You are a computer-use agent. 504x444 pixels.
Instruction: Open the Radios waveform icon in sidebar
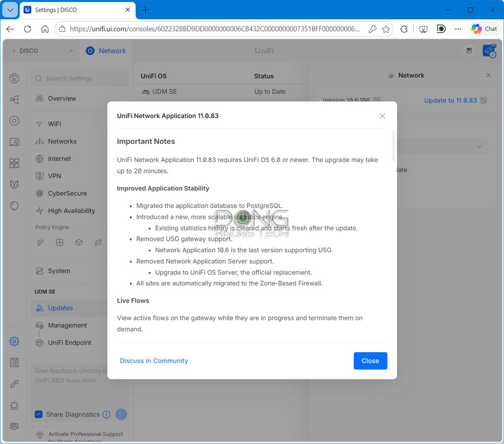(14, 184)
